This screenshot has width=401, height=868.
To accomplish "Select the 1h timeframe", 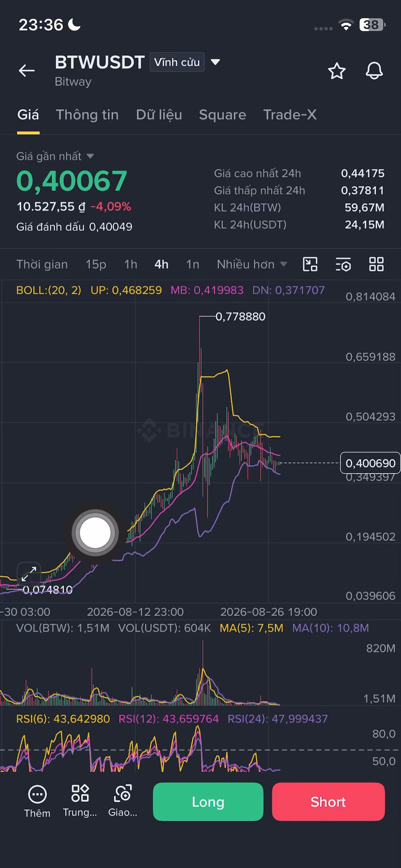I will tap(131, 264).
